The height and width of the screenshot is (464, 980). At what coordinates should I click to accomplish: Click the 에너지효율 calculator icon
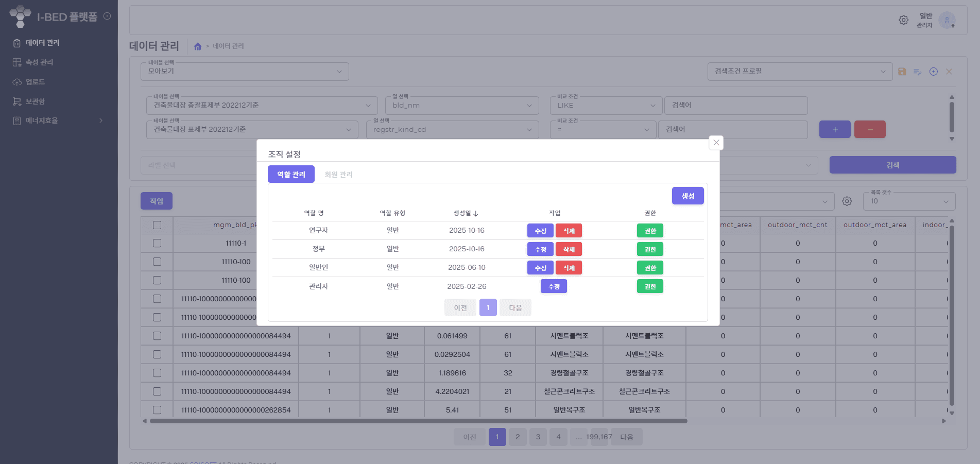pyautogui.click(x=17, y=121)
